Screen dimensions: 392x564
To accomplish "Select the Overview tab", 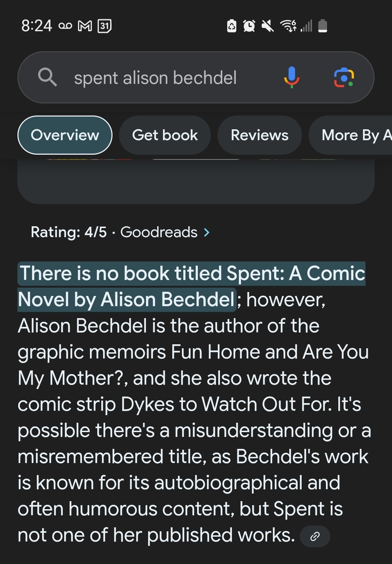I will (x=65, y=135).
